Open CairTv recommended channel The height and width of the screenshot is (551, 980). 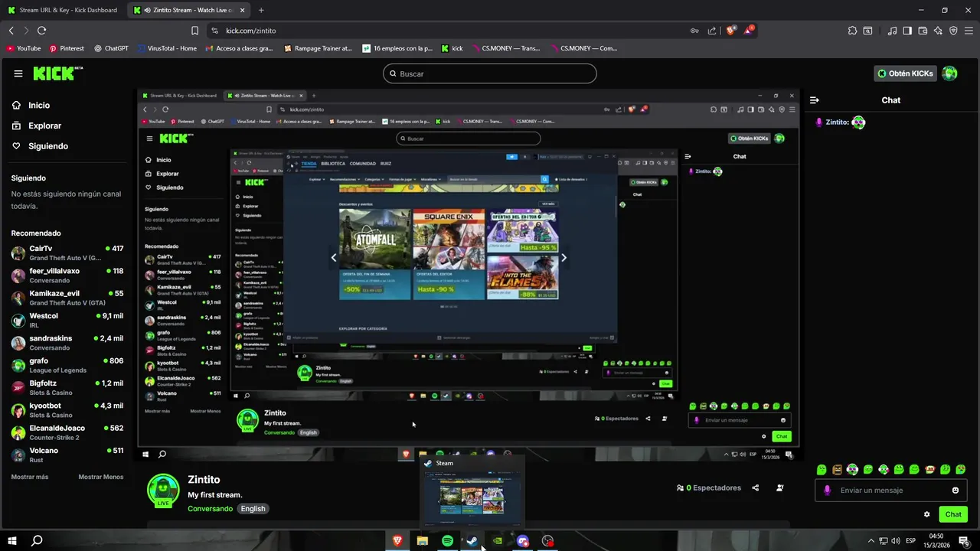pos(67,253)
